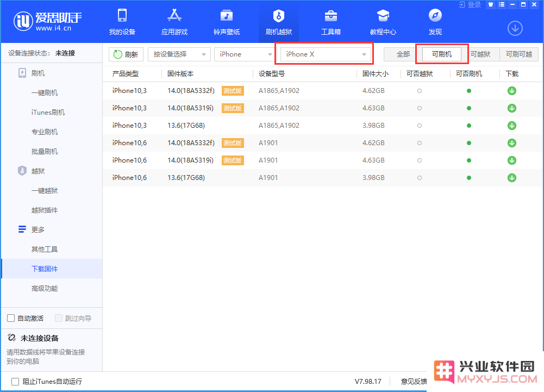Open 教程中心 tutorial center icon
544x392 pixels.
click(x=383, y=22)
